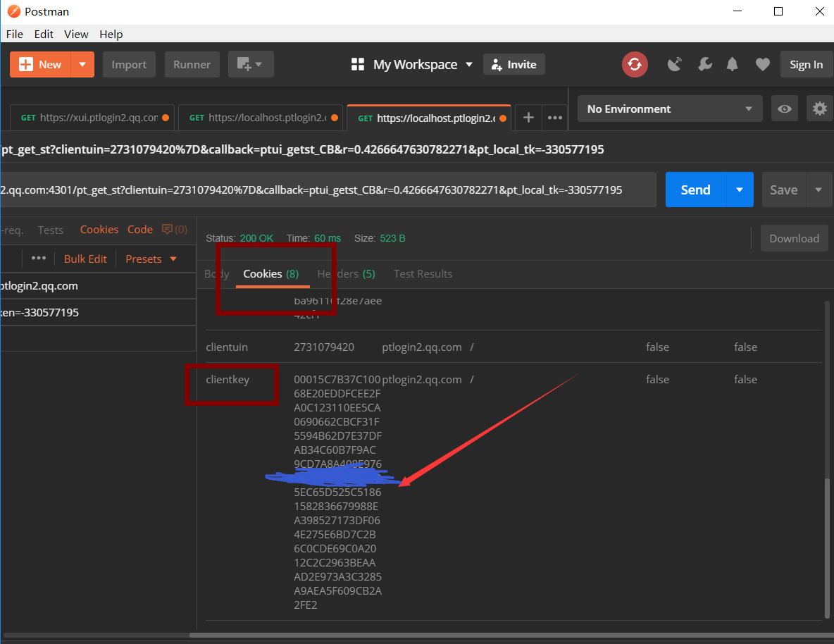Open Manage Environments gear icon

click(x=820, y=109)
